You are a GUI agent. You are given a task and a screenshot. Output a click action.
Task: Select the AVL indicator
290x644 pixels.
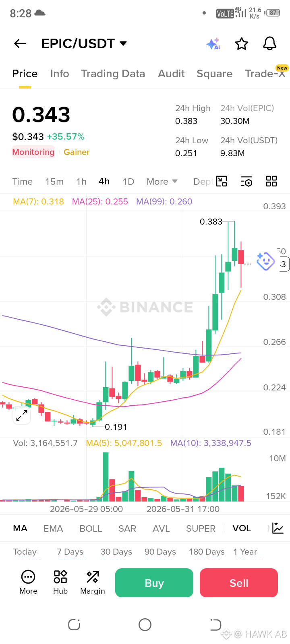(x=161, y=528)
